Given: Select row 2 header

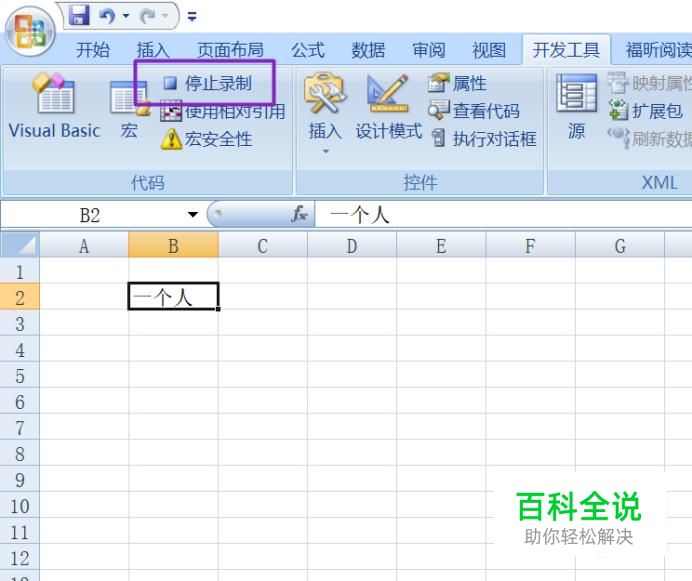Looking at the screenshot, I should 19,298.
